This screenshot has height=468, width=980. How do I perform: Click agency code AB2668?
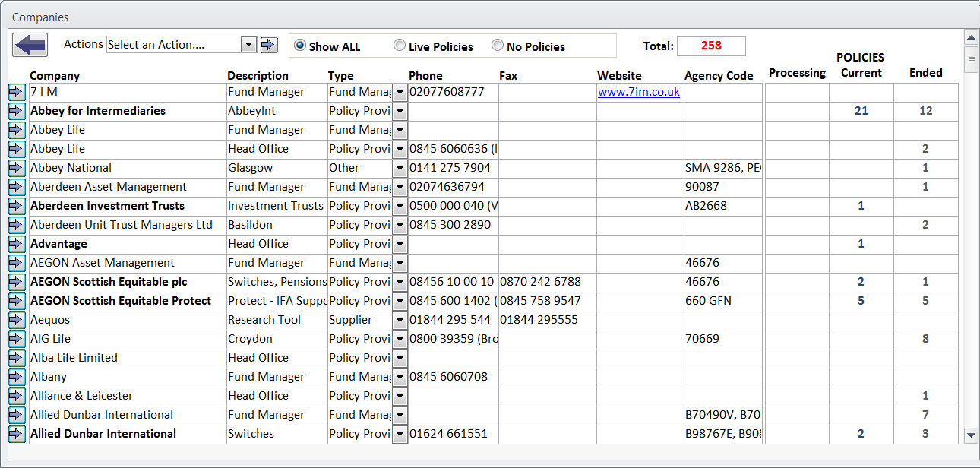[x=706, y=206]
